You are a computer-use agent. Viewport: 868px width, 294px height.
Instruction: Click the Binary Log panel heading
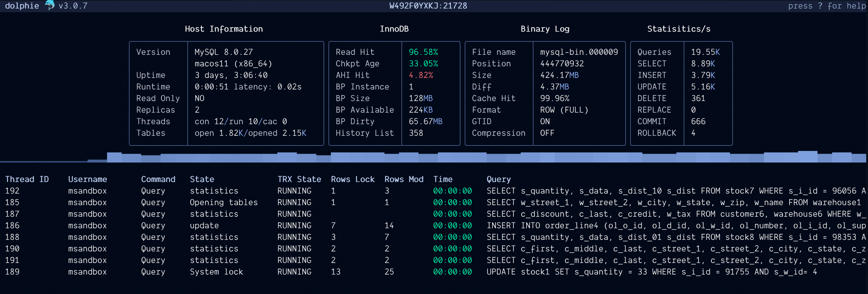click(545, 29)
